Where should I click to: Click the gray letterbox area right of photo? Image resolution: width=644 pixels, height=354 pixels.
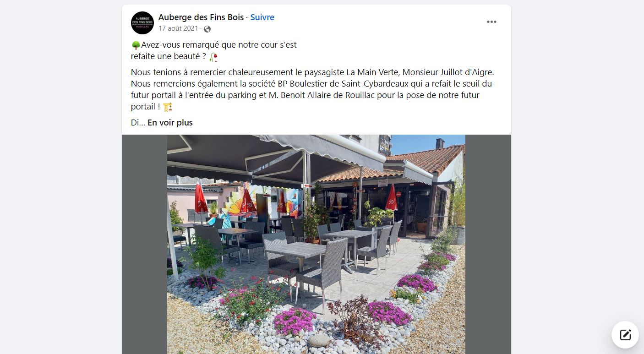tap(488, 244)
